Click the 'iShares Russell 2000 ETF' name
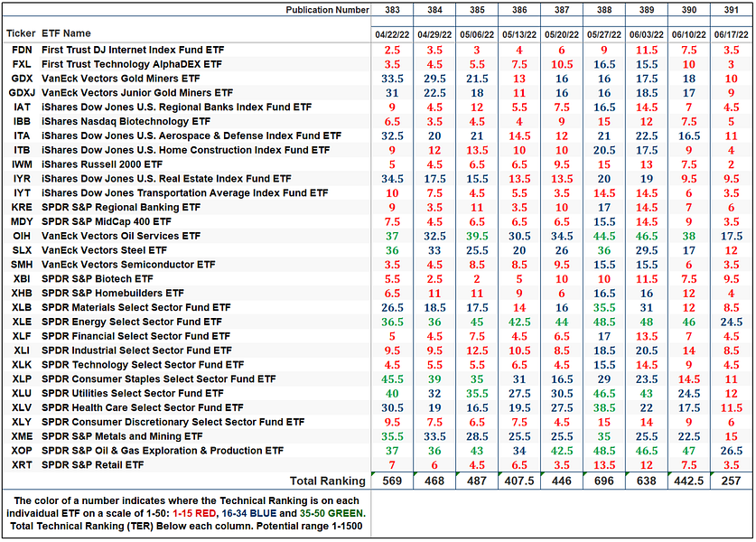This screenshot has height=542, width=756. point(102,164)
